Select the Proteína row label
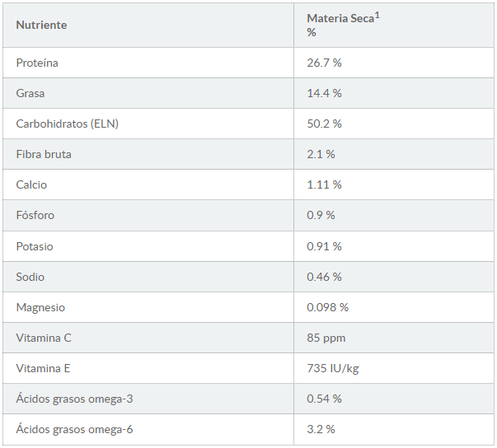 pyautogui.click(x=37, y=63)
